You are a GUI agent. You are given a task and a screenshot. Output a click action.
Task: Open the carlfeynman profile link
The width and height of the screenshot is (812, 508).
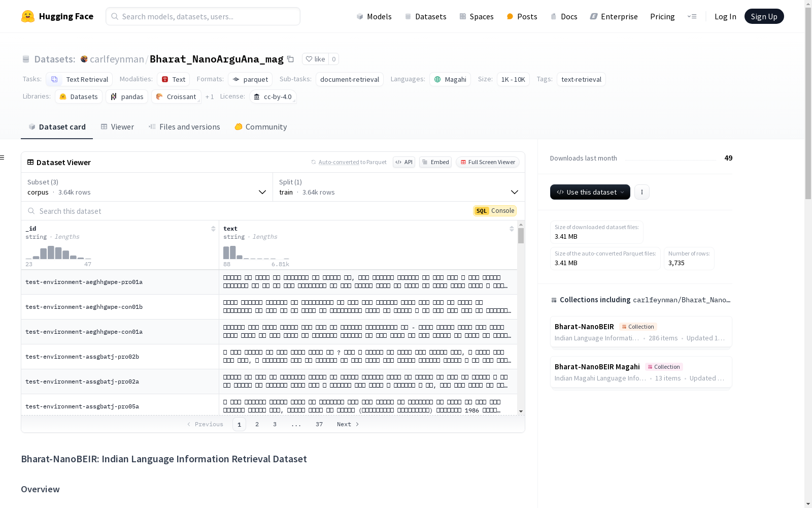point(117,59)
